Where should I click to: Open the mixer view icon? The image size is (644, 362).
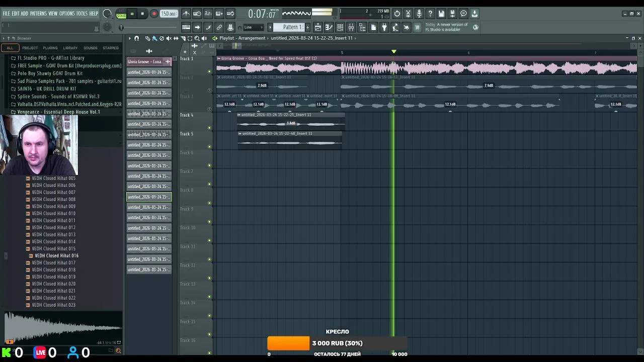coord(351,27)
